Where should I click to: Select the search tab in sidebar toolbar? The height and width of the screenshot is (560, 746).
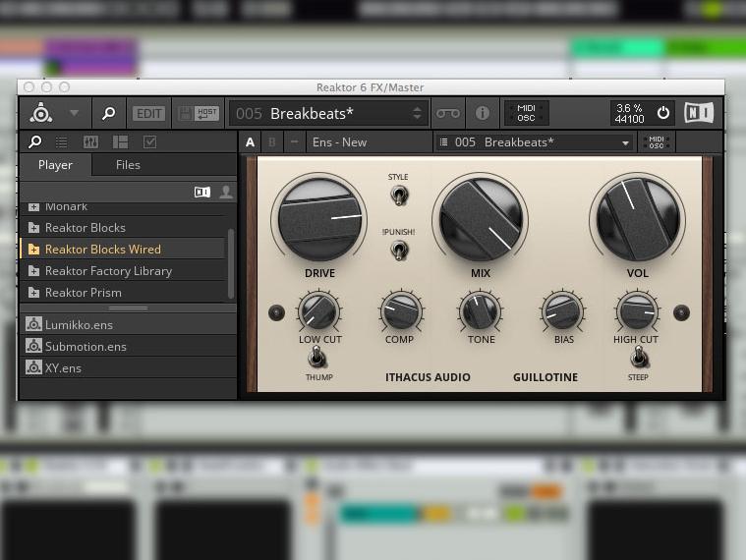(35, 141)
